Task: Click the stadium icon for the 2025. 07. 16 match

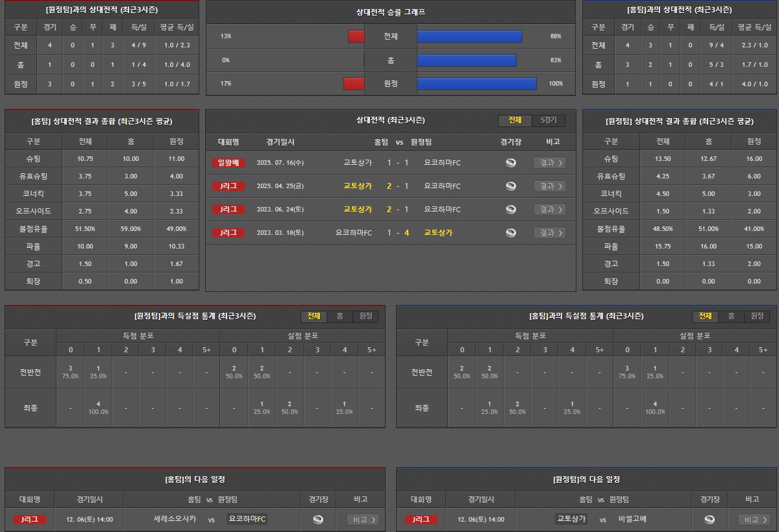Action: (x=511, y=163)
